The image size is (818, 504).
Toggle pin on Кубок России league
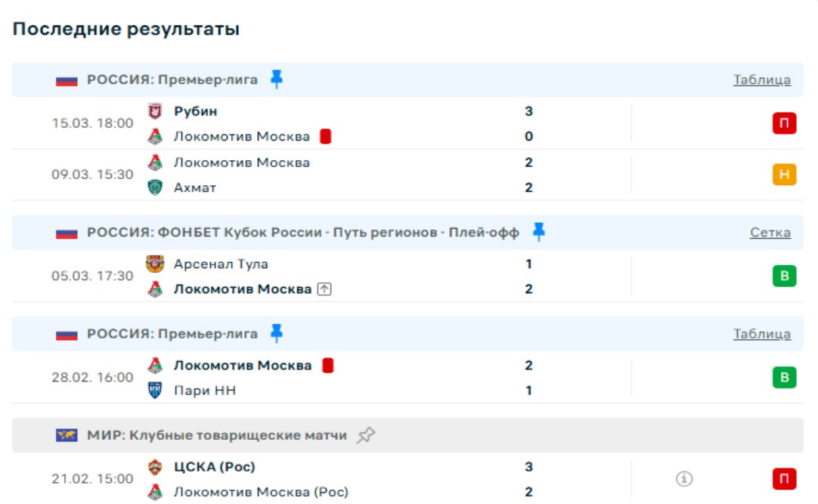tap(538, 232)
